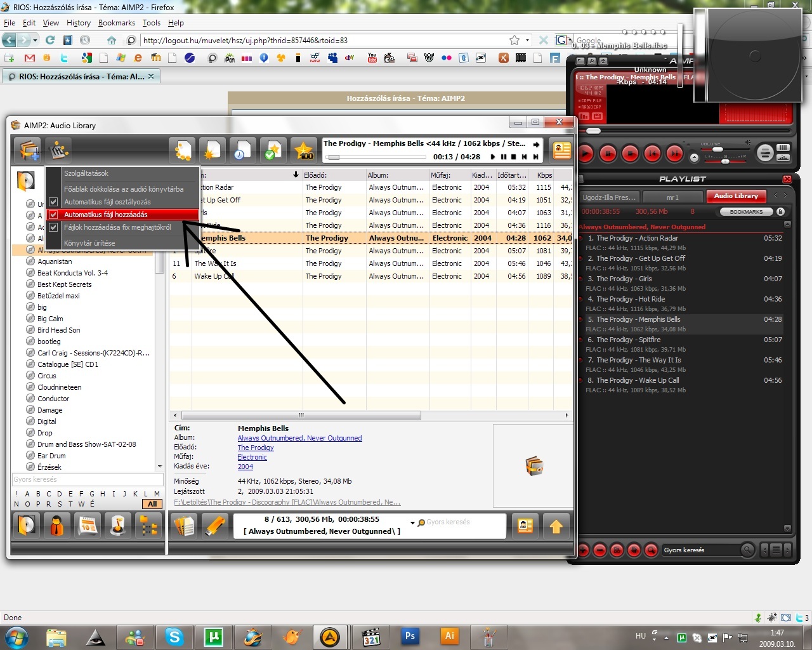This screenshot has width=812, height=650.
Task: Click the All letter filter button
Action: point(152,504)
